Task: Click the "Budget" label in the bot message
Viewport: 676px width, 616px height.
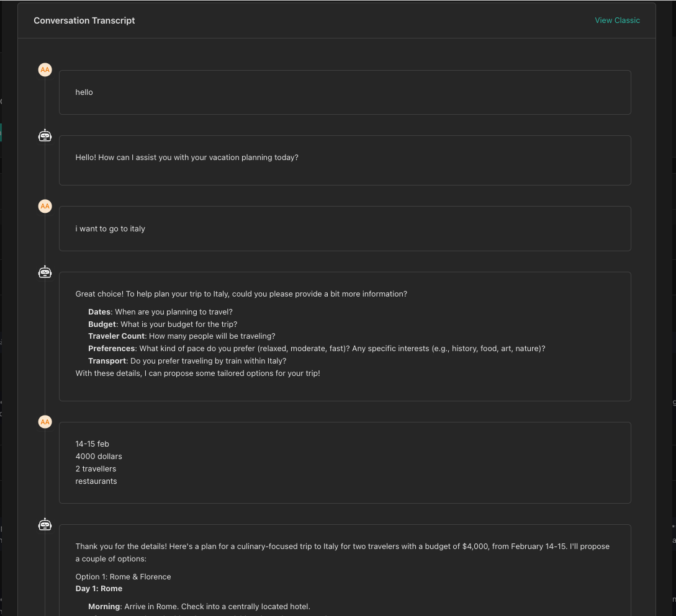Action: (102, 324)
